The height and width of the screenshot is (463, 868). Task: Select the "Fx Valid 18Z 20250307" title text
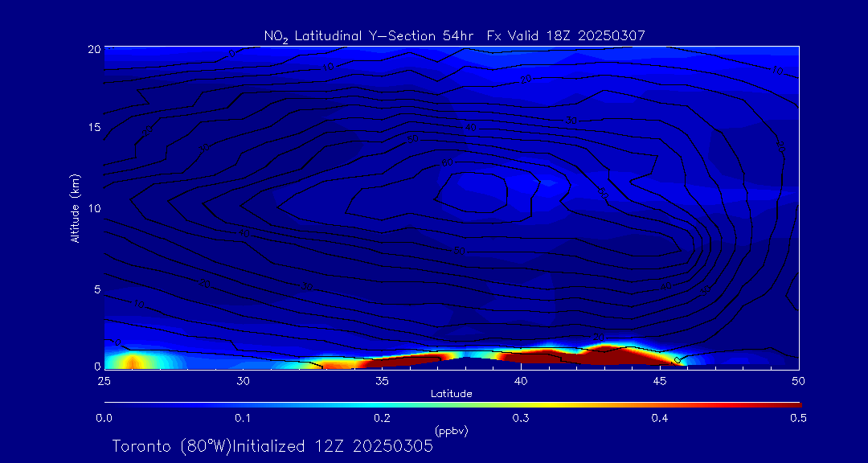pyautogui.click(x=567, y=35)
